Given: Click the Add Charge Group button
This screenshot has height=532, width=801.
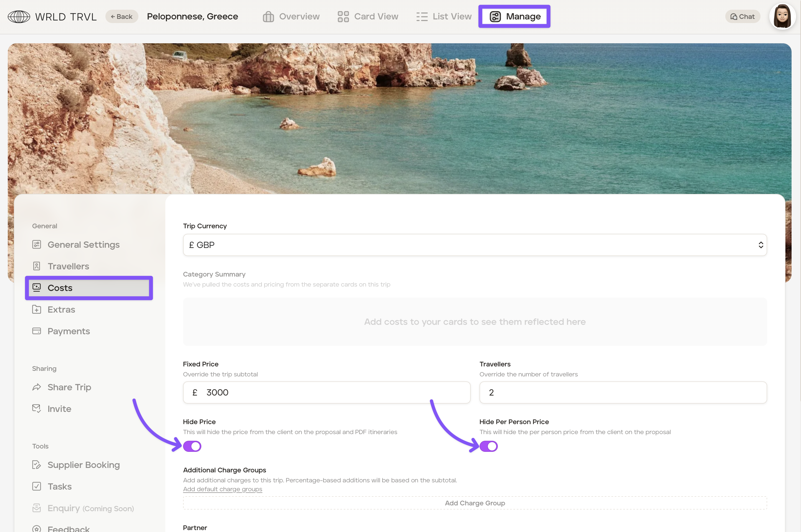Looking at the screenshot, I should (475, 503).
